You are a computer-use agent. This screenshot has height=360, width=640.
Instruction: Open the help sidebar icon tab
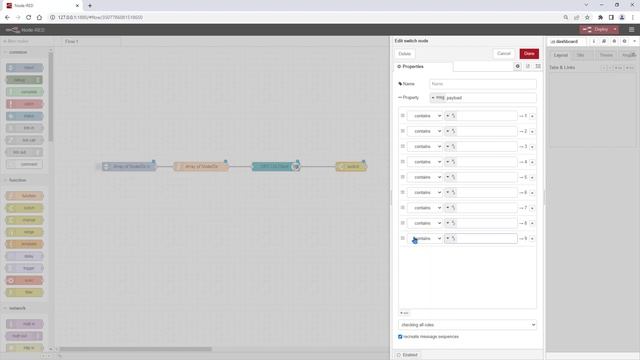point(604,41)
